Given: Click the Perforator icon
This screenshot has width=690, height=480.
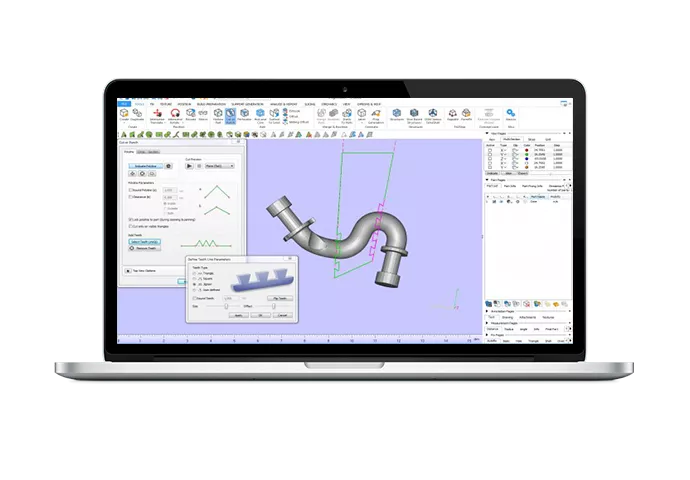Looking at the screenshot, I should (244, 114).
